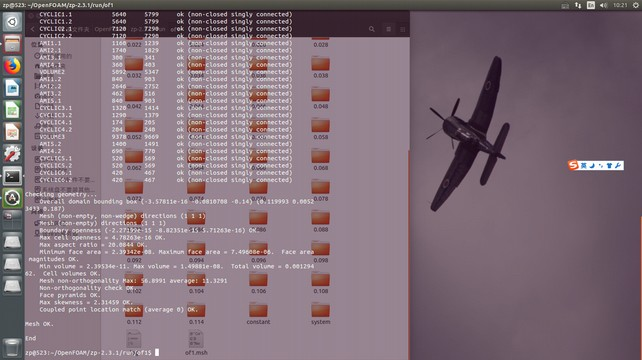Click the keyboard indicator in top panel
Viewport: 642px width, 360px height.
(565, 5)
